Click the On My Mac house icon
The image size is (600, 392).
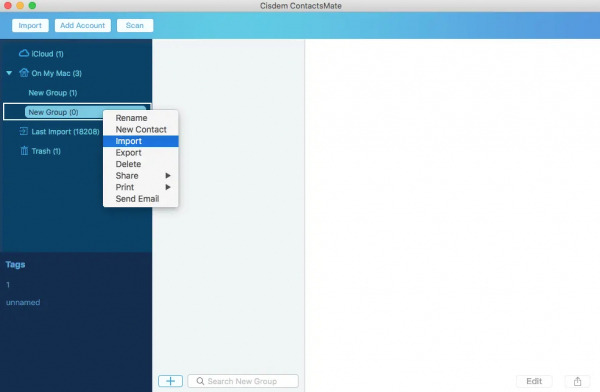tap(24, 73)
